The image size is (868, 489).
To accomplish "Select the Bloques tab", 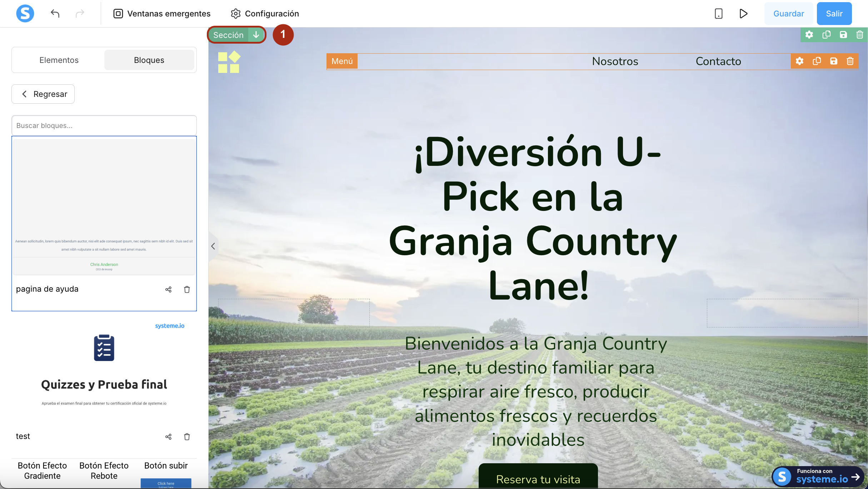I will click(149, 60).
